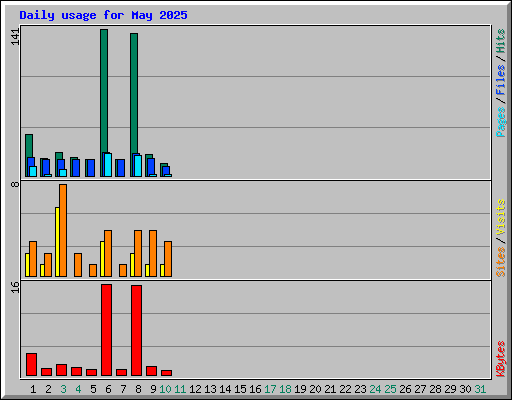The height and width of the screenshot is (400, 512).
Task: Click the red 'KBytes' legend label
Action: pos(500,359)
